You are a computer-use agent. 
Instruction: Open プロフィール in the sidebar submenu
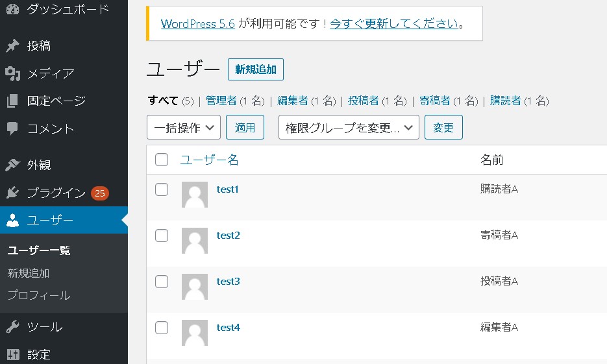coord(39,295)
